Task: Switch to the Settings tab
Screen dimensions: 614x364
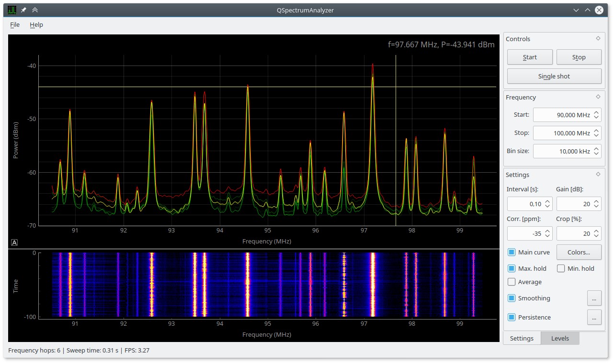Action: pos(522,338)
